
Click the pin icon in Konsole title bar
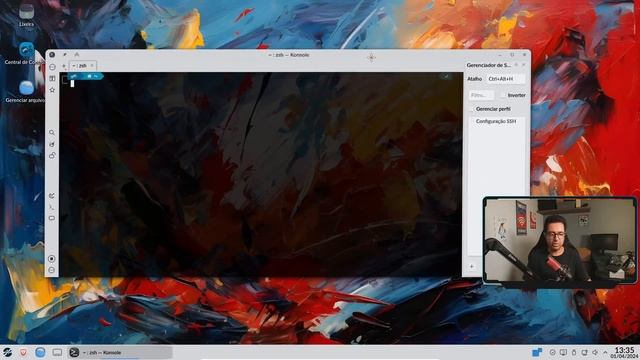64,54
